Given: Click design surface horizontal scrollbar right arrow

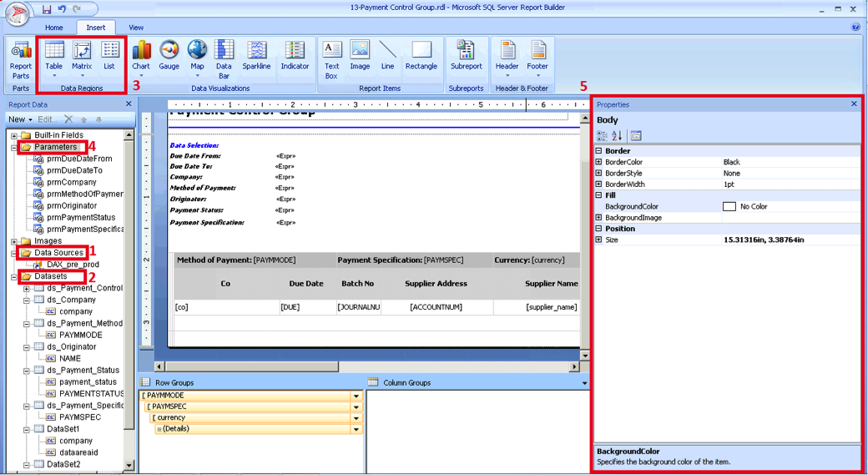Looking at the screenshot, I should coord(574,366).
